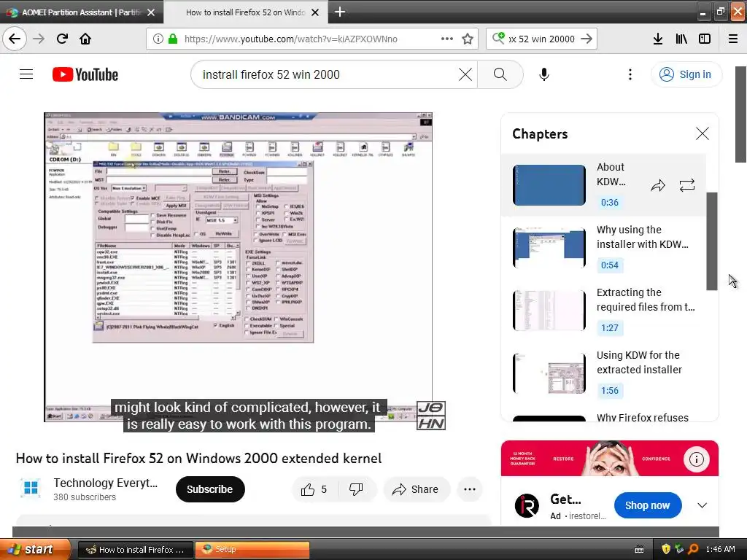The width and height of the screenshot is (747, 560).
Task: Select the How to install Firefox 52 tab
Action: (245, 12)
